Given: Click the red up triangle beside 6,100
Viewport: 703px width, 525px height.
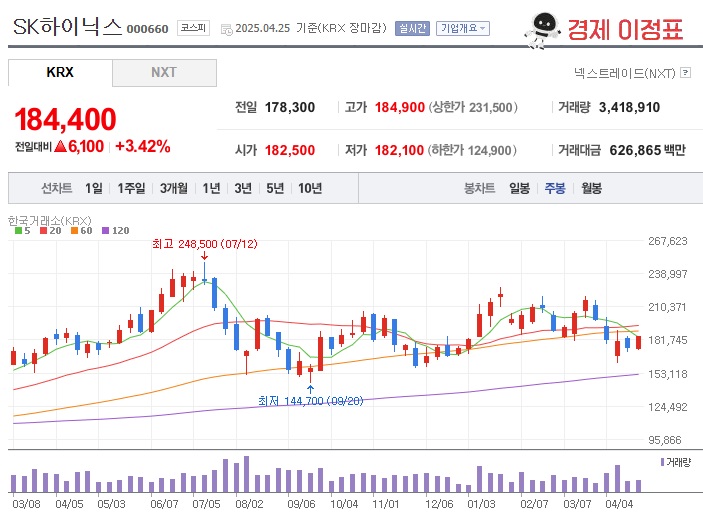Looking at the screenshot, I should (x=61, y=146).
